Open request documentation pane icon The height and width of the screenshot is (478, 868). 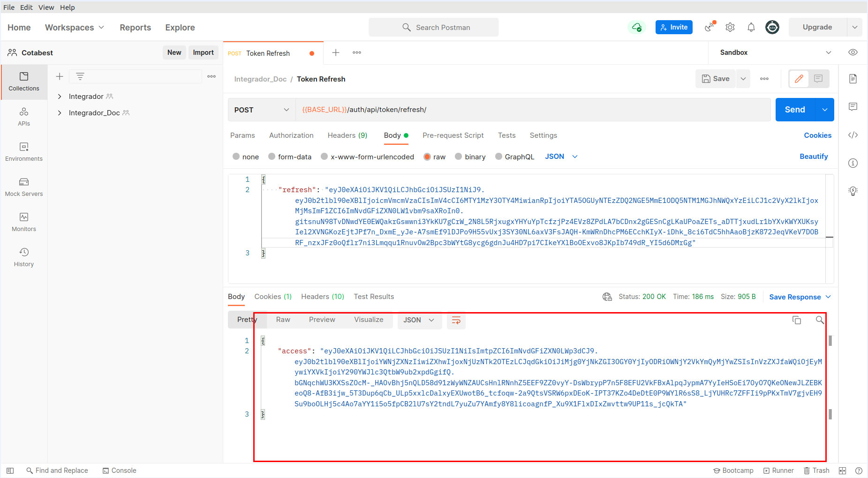click(x=853, y=79)
